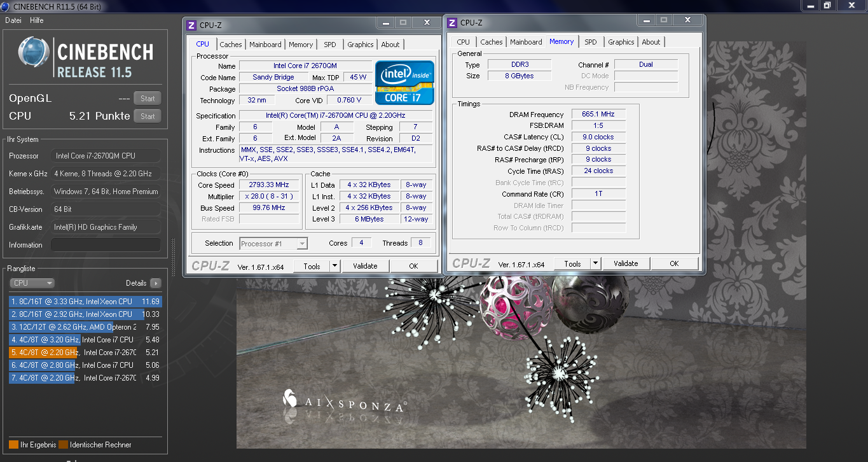Click the Multiplier value x 28.0
The height and width of the screenshot is (462, 868).
(270, 196)
